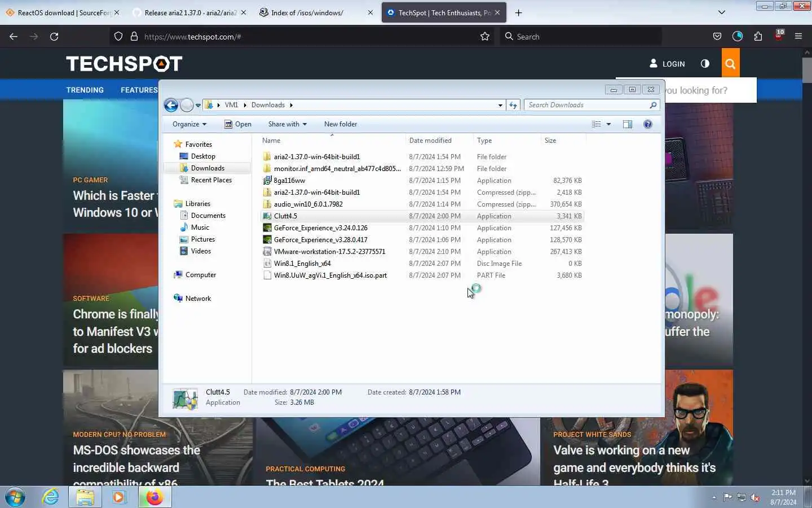Open the view options dropdown arrow
Viewport: 812px width, 508px height.
(x=608, y=124)
